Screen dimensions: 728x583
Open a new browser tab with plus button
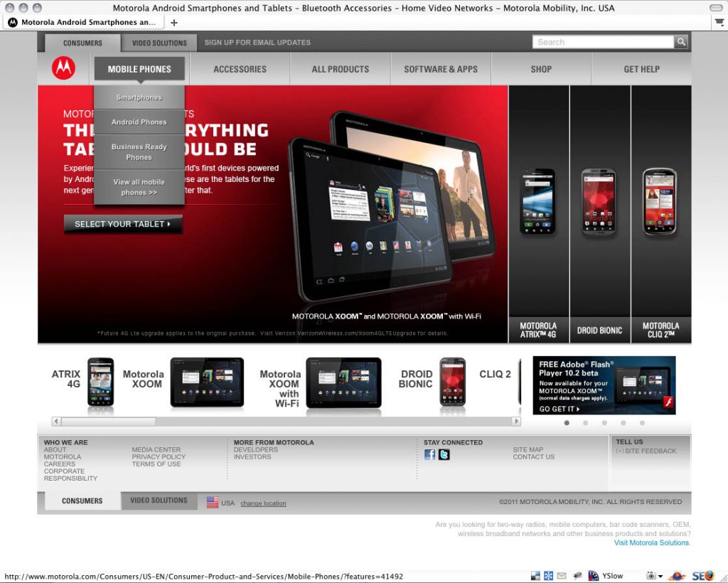click(x=174, y=22)
